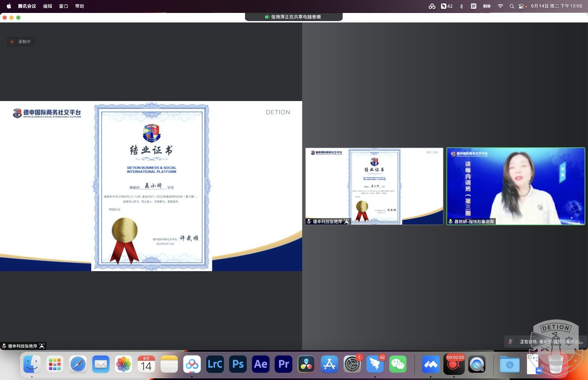
Task: Launch After Effects from the Dock
Action: [261, 364]
